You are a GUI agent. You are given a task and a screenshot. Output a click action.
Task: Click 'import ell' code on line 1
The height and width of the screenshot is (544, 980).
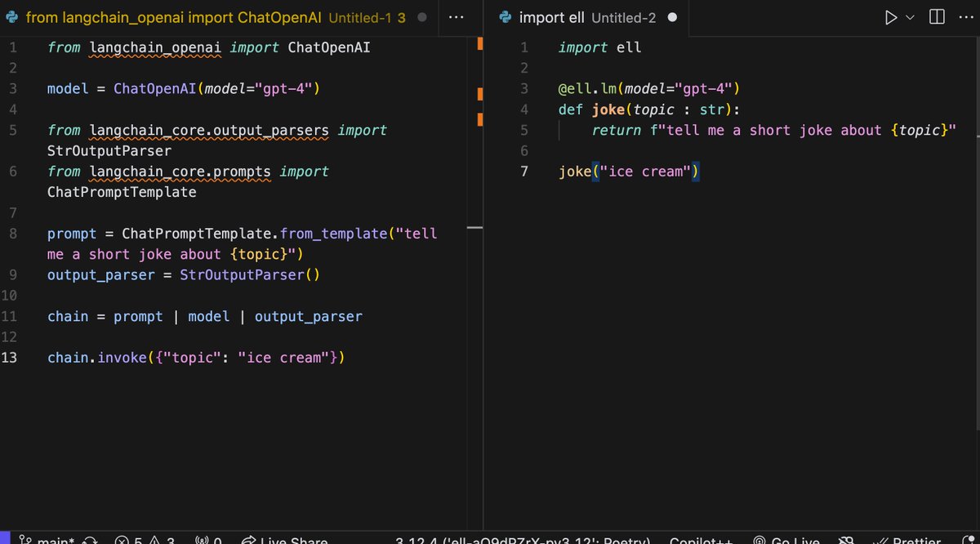(x=599, y=47)
